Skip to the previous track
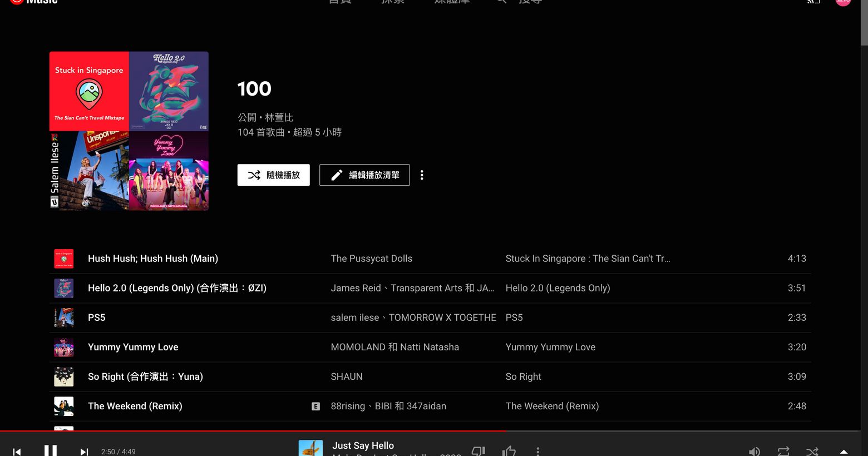This screenshot has height=456, width=868. tap(17, 452)
